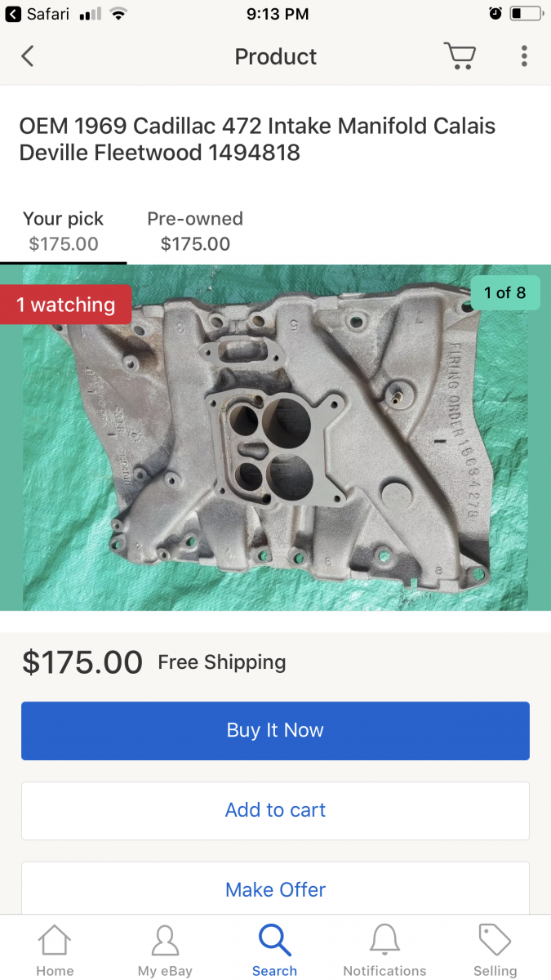Open the shopping cart icon
Image resolution: width=551 pixels, height=980 pixels.
(460, 56)
